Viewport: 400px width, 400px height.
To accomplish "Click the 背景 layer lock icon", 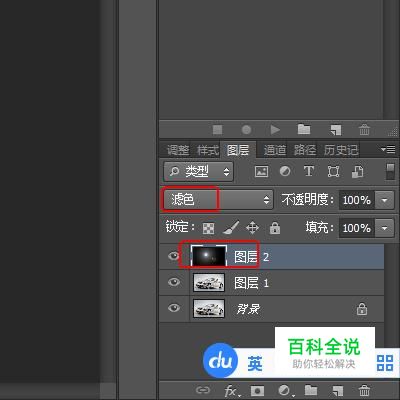I will point(362,309).
